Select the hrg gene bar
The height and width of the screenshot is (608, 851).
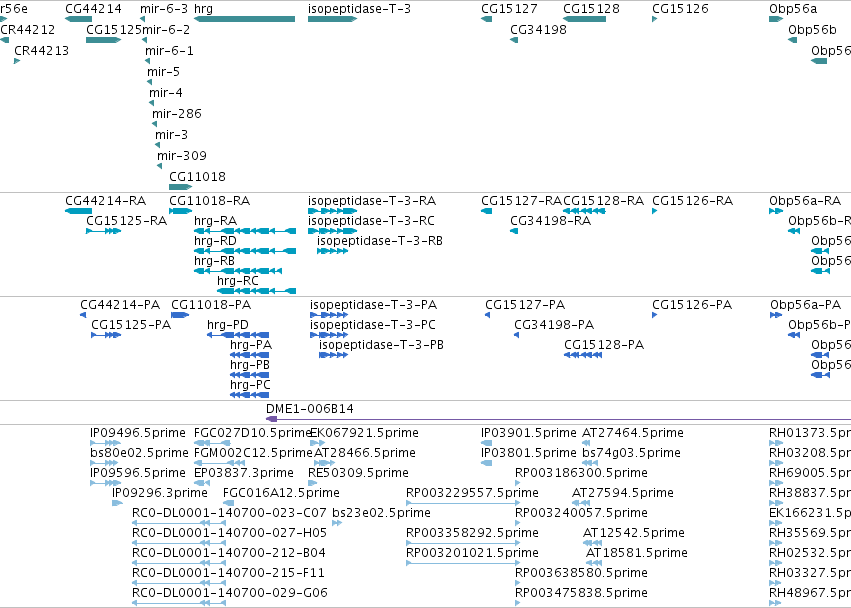click(244, 19)
